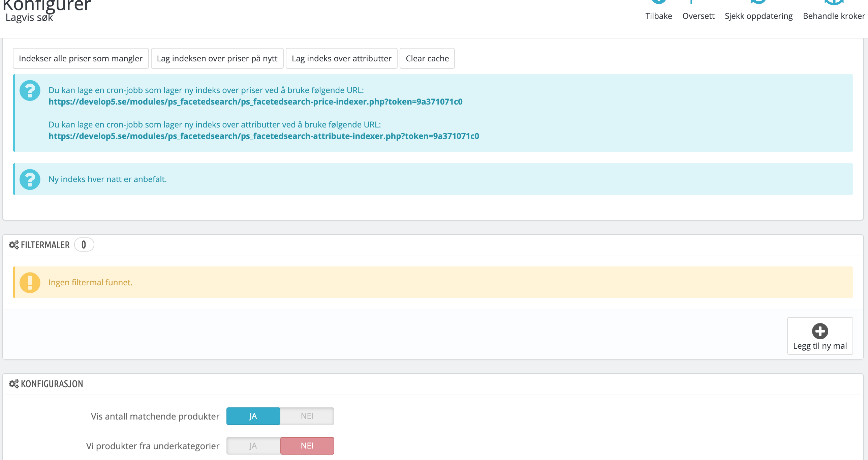868x460 pixels.
Task: Click Indekser alle priser som mangler
Action: (81, 58)
